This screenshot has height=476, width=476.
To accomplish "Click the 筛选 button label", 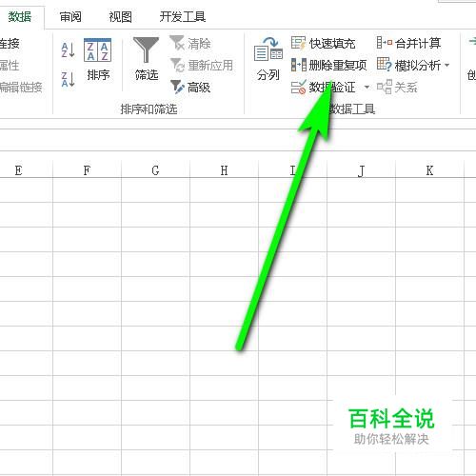I will coord(147,75).
